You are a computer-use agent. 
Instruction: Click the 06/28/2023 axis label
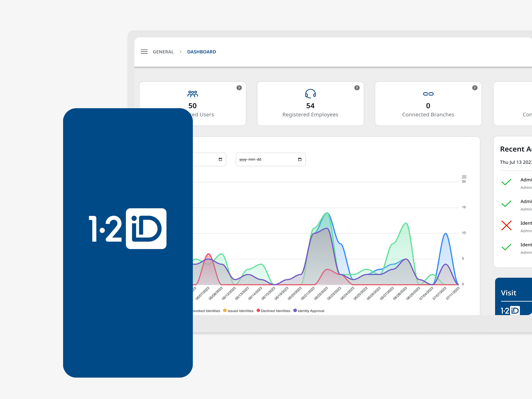click(400, 293)
